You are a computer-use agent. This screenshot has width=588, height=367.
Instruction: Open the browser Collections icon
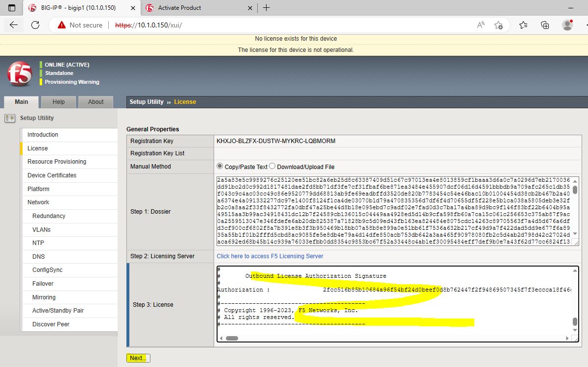[x=545, y=25]
